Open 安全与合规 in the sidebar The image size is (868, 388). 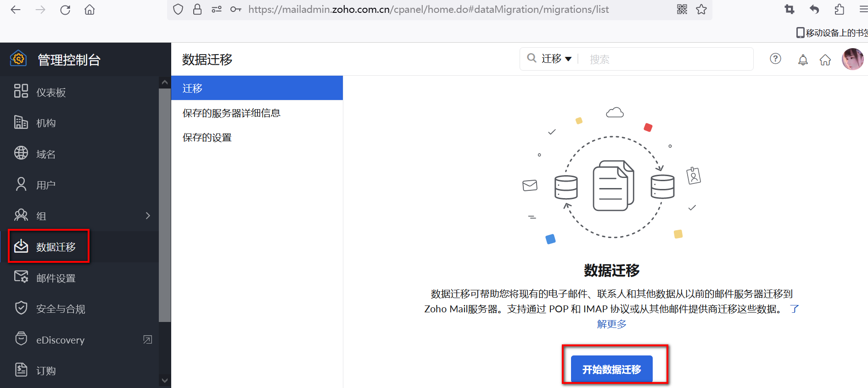pos(79,309)
